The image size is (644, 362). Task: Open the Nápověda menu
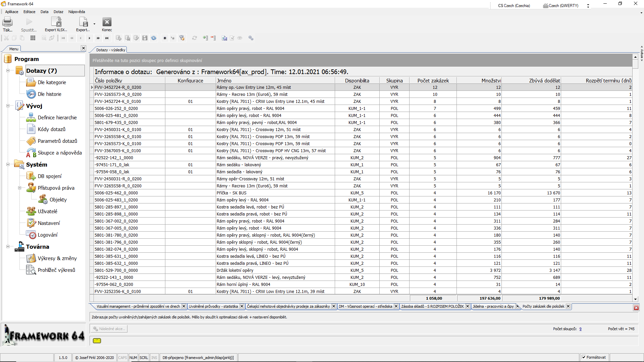tap(76, 12)
